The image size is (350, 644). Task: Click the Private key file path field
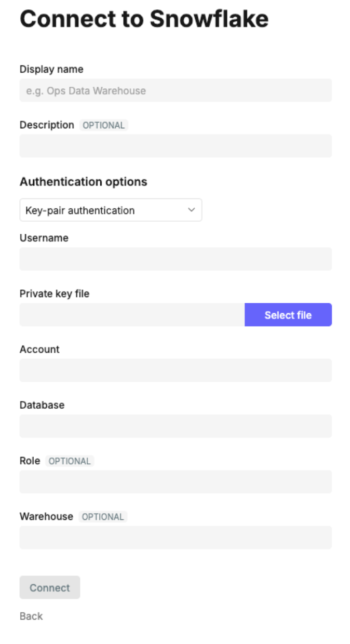click(132, 315)
